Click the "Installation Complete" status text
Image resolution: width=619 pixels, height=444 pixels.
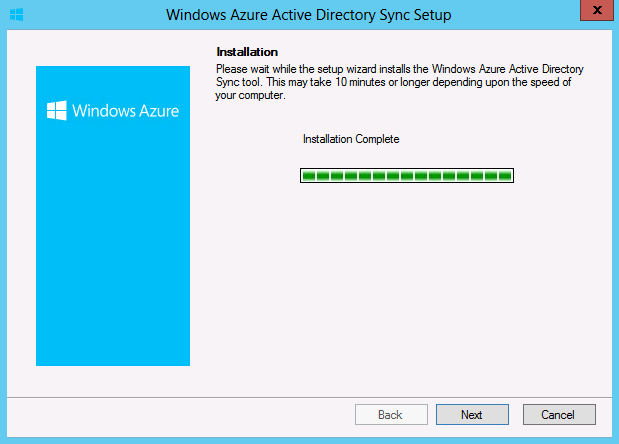tap(351, 139)
